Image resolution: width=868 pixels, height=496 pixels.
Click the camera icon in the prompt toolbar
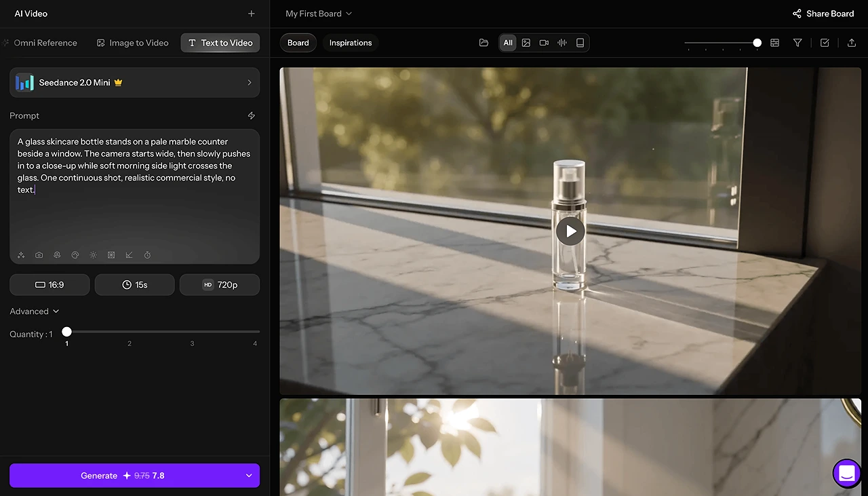(x=39, y=255)
